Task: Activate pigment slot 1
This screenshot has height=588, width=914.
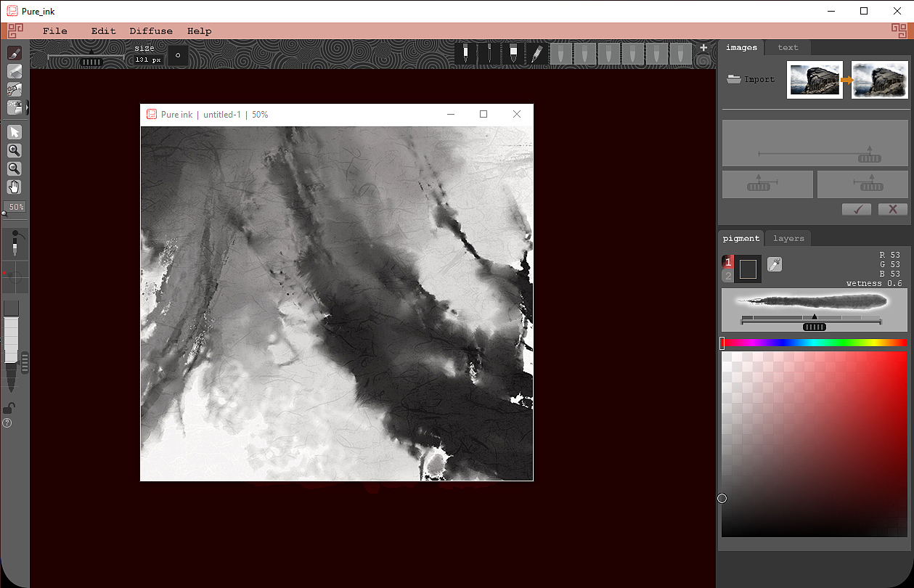Action: [x=727, y=262]
